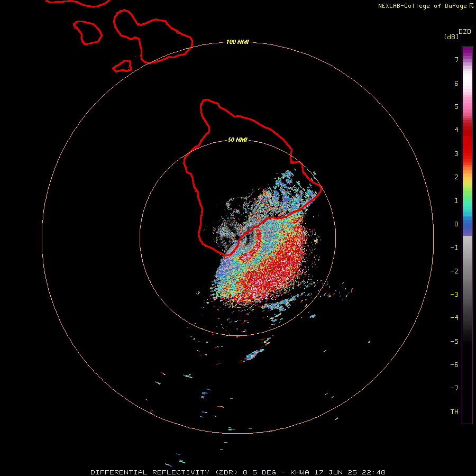Click the Differential Reflectivity title caption at bottom
This screenshot has width=476, height=476.
point(238,472)
